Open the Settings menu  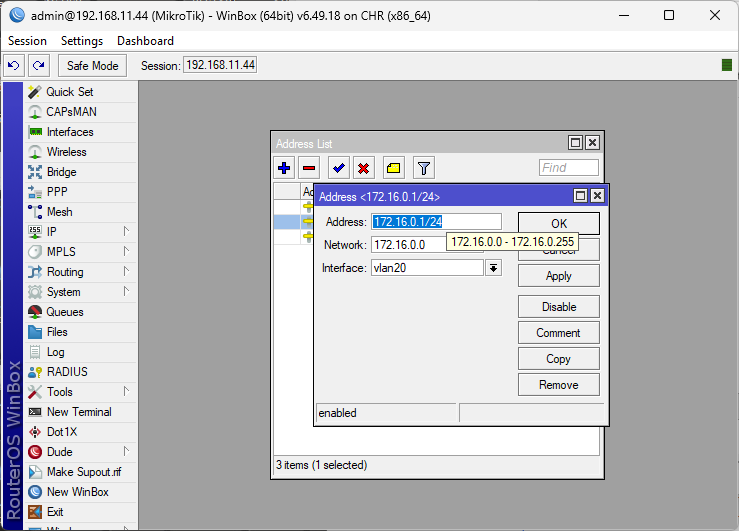[x=82, y=41]
